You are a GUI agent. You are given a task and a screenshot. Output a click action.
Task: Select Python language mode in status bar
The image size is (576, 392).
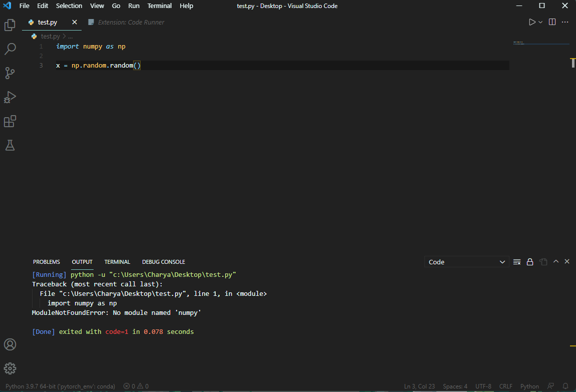point(529,386)
